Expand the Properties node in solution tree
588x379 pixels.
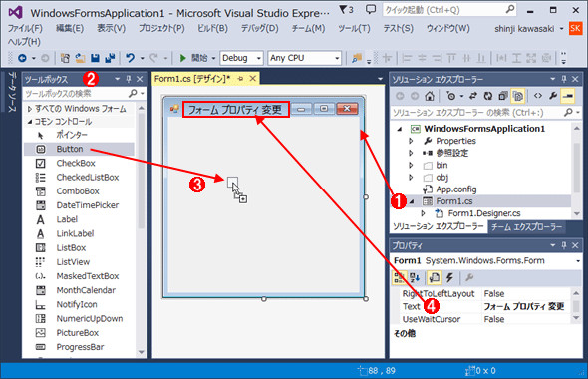[411, 141]
